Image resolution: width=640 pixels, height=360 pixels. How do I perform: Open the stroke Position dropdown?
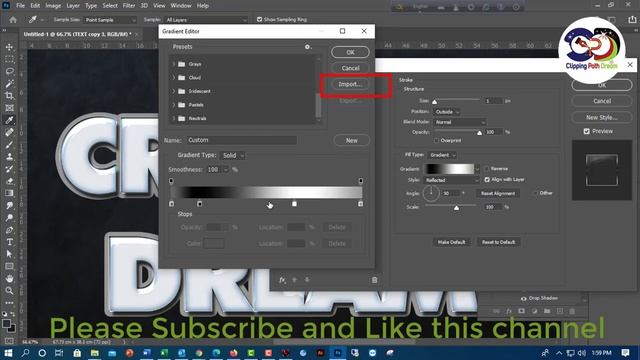[447, 112]
